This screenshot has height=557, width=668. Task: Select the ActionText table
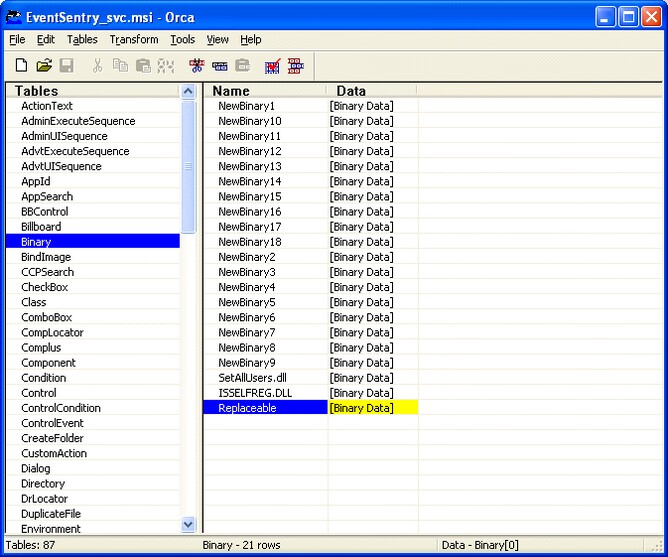tap(93, 106)
